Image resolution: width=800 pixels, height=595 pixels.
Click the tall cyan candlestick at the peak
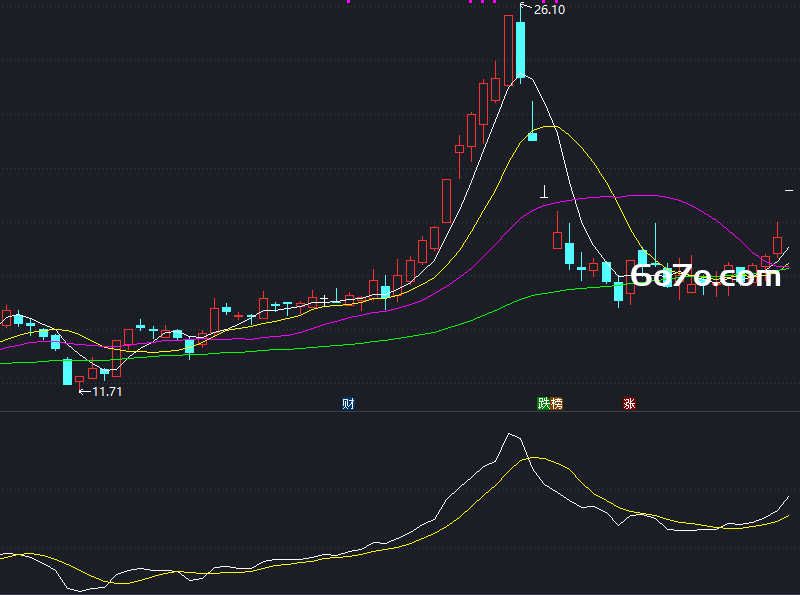pyautogui.click(x=520, y=49)
